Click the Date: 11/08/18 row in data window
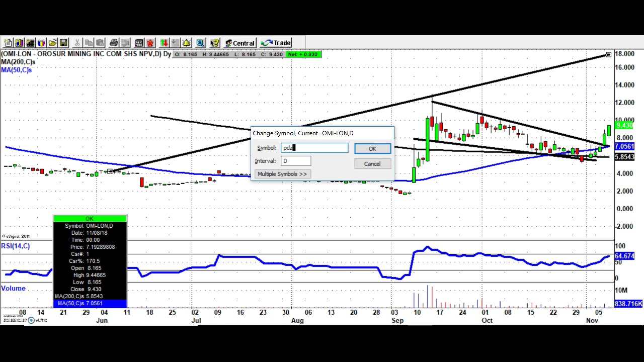 point(90,233)
